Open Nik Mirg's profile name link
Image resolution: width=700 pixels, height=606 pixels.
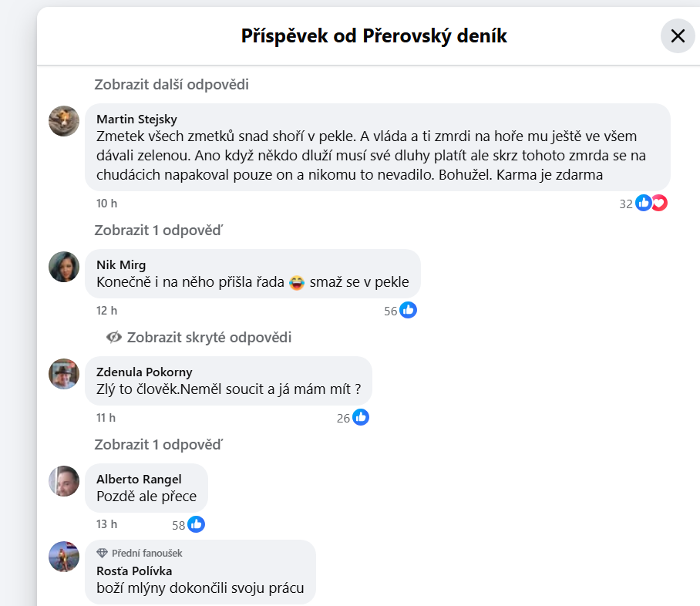(x=121, y=264)
